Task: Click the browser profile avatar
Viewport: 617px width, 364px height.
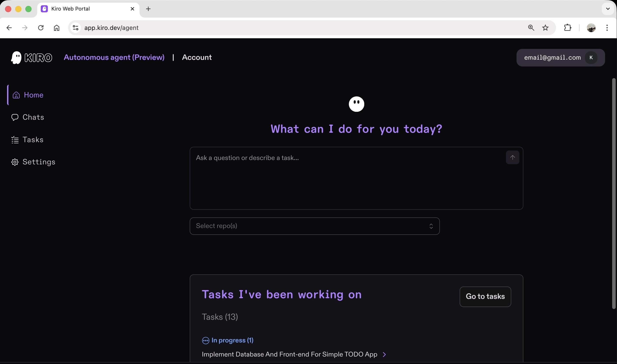Action: (591, 28)
